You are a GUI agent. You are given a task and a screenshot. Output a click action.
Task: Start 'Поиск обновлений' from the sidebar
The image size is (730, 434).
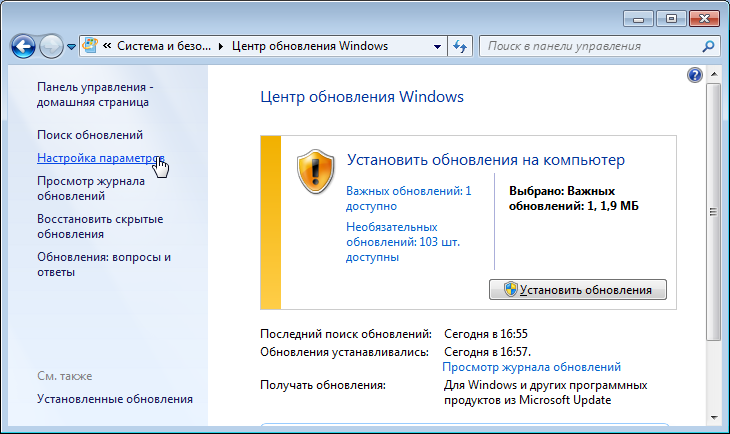click(90, 135)
